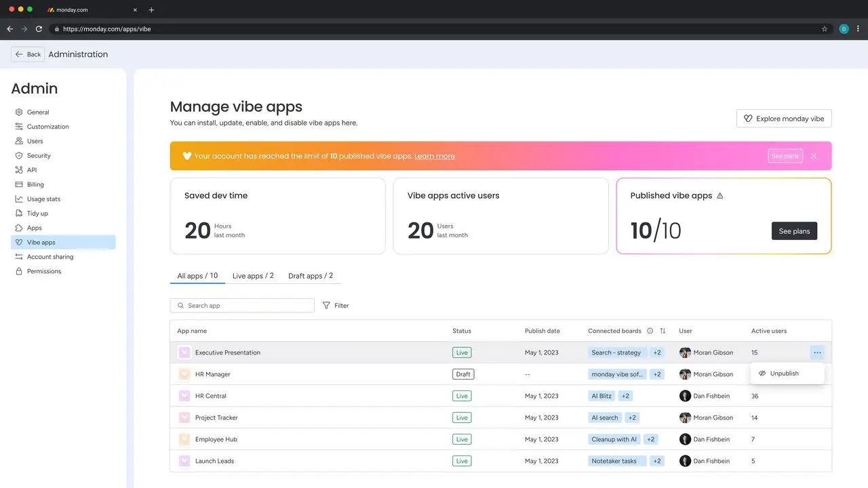
Task: Select Vibe apps in sidebar
Action: click(x=63, y=242)
